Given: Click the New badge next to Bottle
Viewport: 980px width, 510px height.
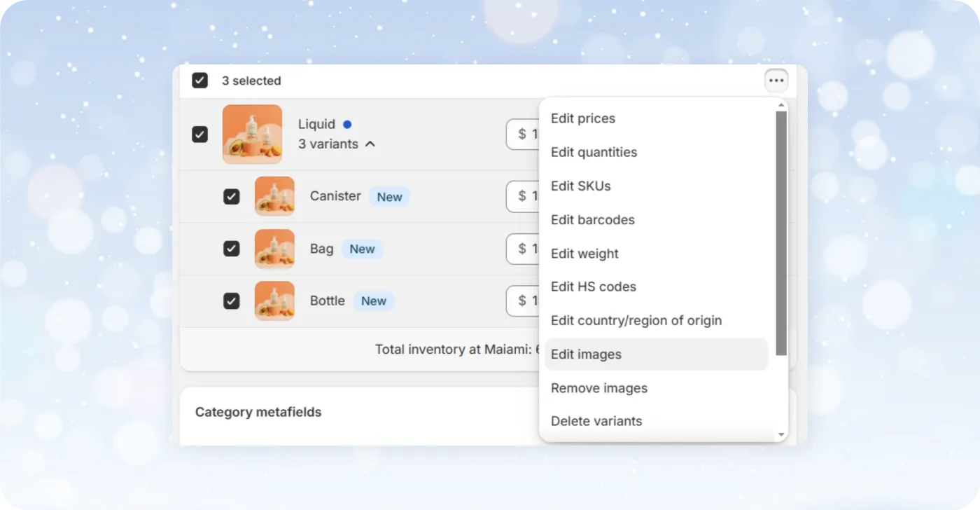Looking at the screenshot, I should [x=374, y=301].
